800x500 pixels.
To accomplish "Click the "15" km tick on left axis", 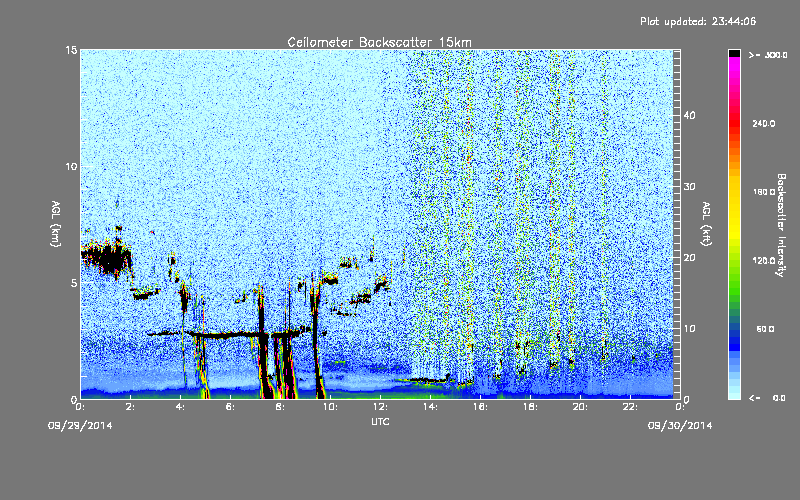I will pos(71,50).
